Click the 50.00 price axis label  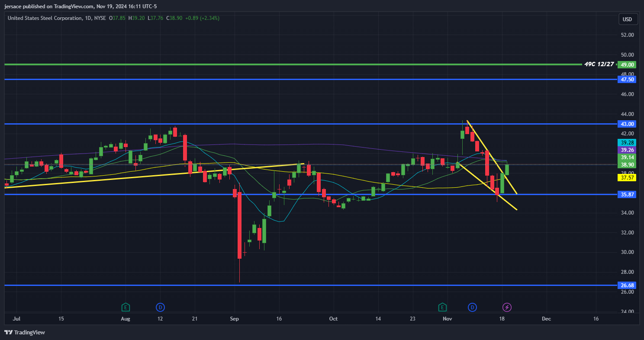(628, 55)
